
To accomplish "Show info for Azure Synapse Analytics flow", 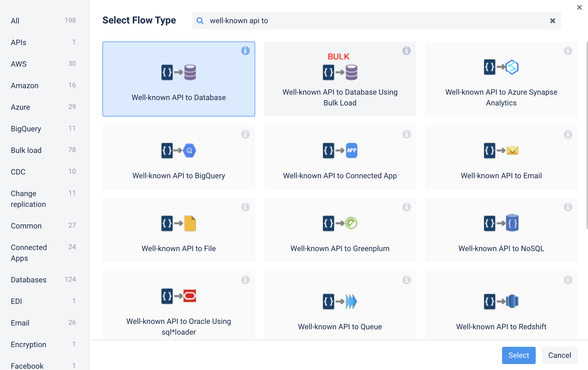I will pyautogui.click(x=568, y=51).
